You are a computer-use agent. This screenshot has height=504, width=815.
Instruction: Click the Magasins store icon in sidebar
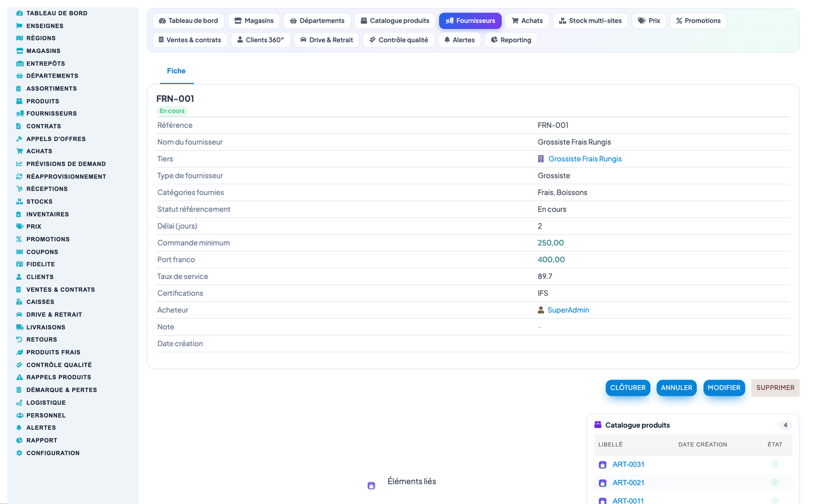(20, 51)
